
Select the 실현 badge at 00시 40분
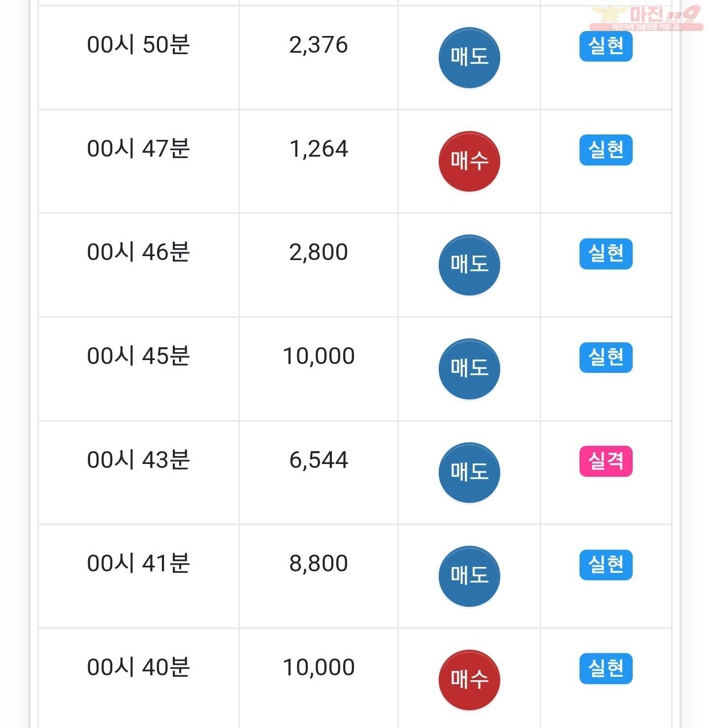606,668
